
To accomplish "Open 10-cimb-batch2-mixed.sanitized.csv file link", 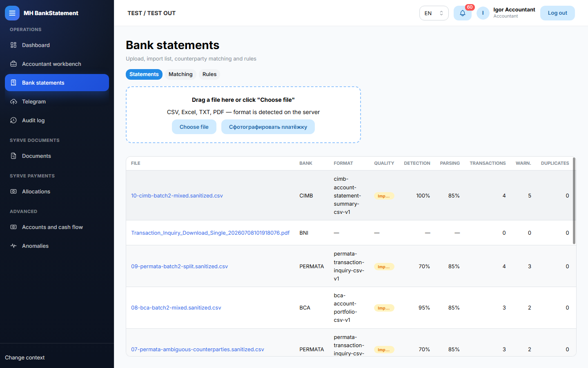I will [x=177, y=195].
